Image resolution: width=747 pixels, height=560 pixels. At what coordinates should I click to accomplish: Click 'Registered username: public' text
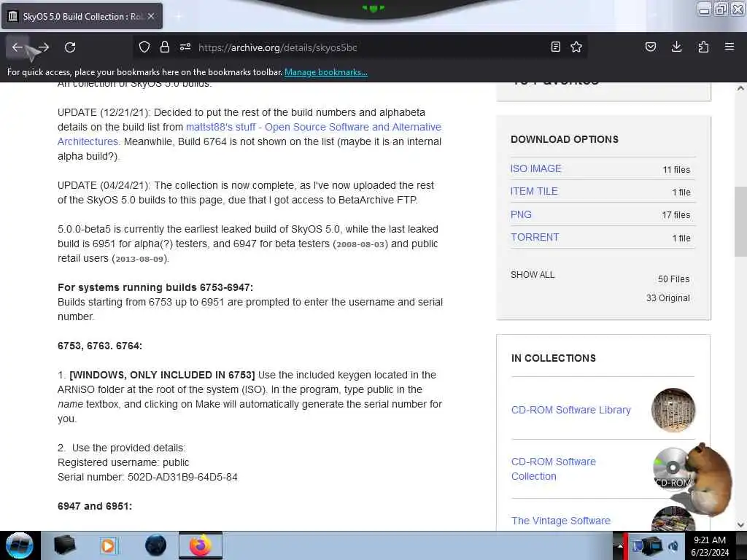(123, 462)
